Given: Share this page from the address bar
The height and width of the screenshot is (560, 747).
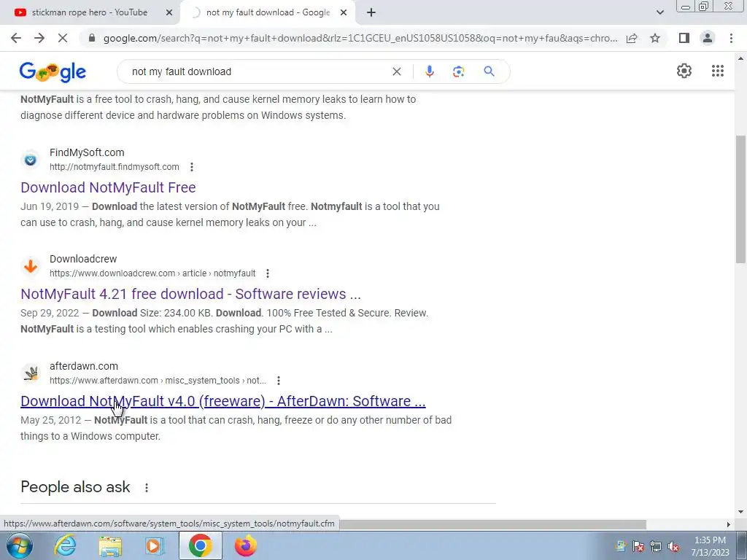Looking at the screenshot, I should point(632,38).
